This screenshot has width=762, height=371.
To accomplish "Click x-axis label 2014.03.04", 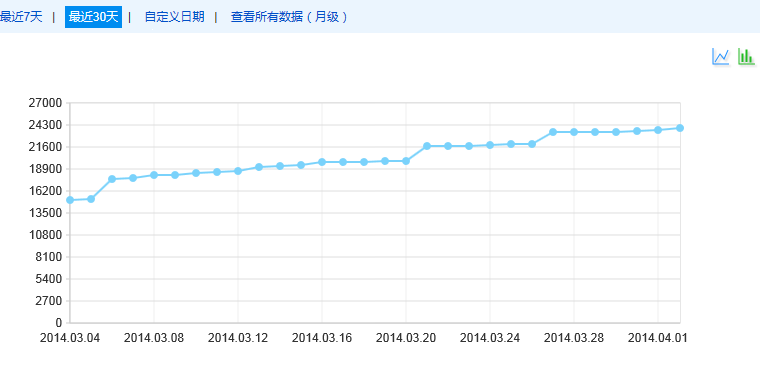I will 70,338.
